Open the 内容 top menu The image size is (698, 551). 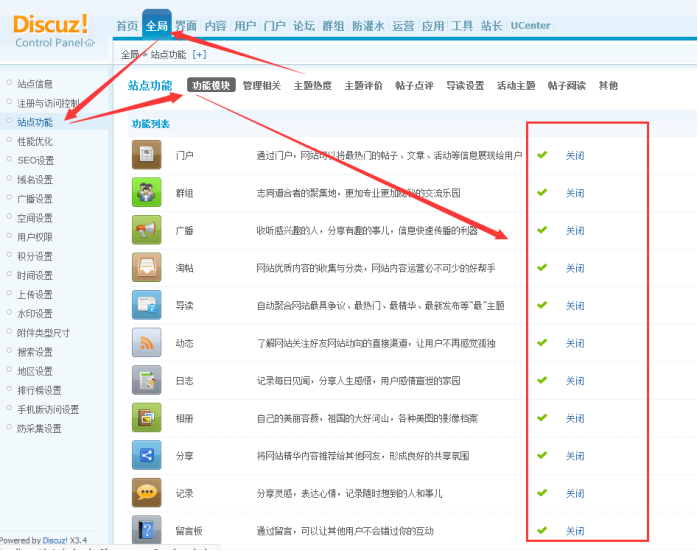(x=215, y=26)
